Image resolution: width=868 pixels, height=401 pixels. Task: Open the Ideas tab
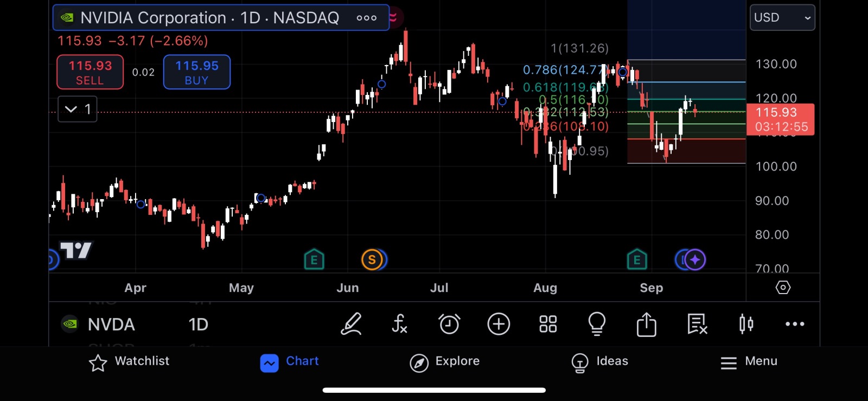599,362
